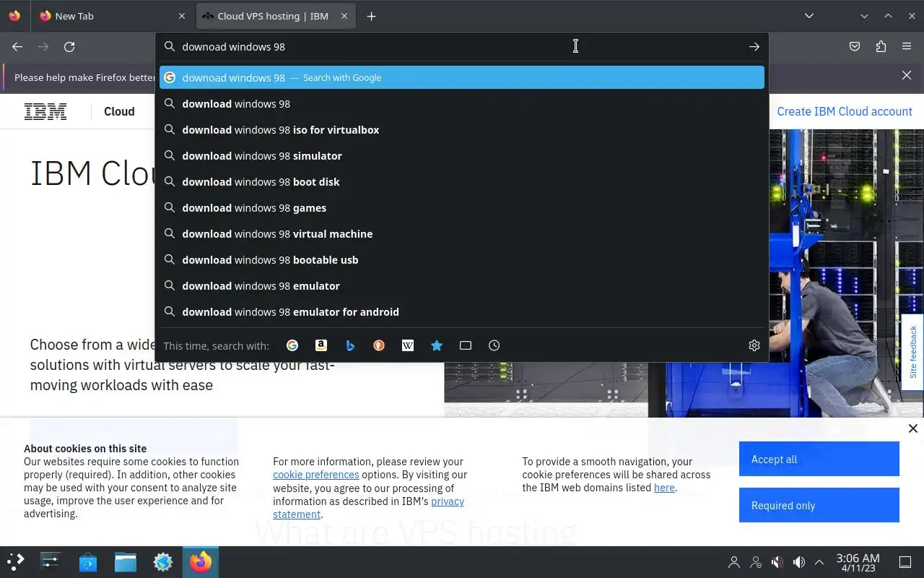The height and width of the screenshot is (578, 924).
Task: Reload the current page
Action: click(x=69, y=46)
